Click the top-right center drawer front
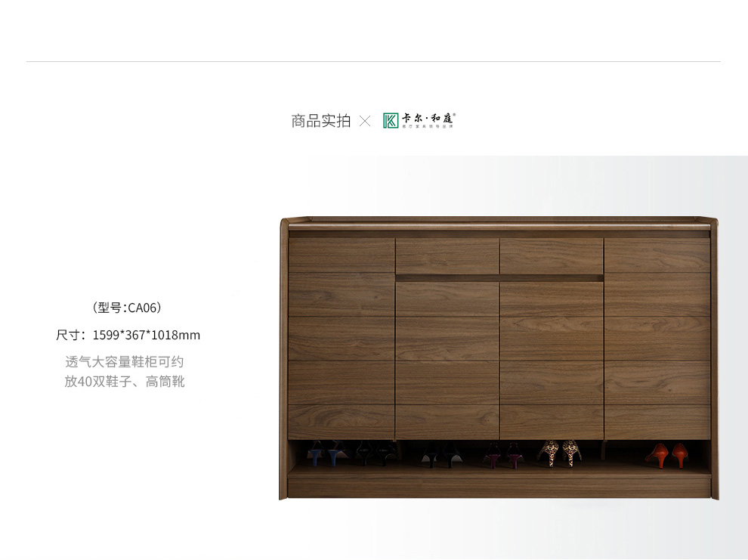The height and width of the screenshot is (560, 748). pyautogui.click(x=552, y=255)
